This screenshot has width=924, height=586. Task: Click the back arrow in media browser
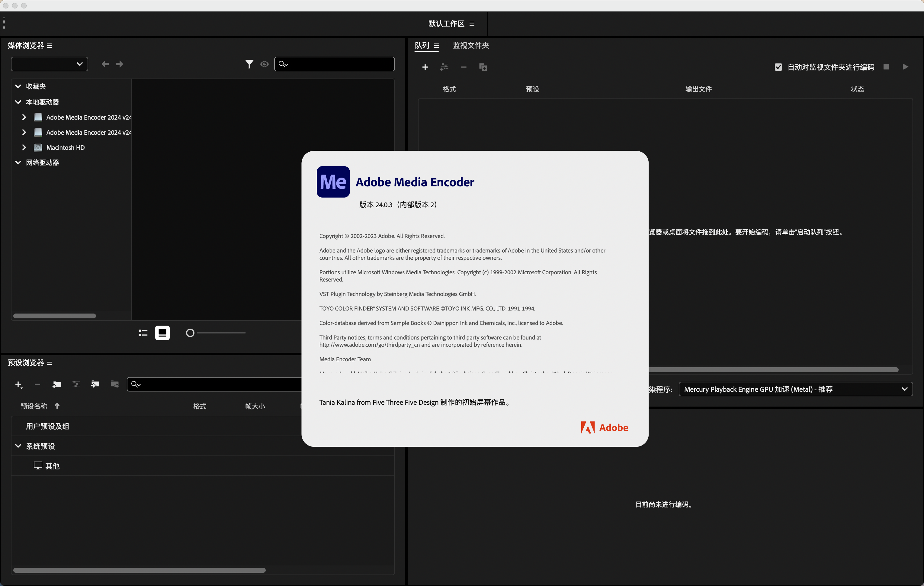(105, 64)
